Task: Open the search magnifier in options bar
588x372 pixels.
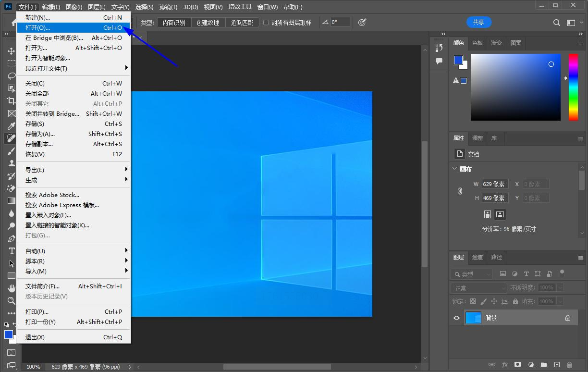Action: [556, 23]
